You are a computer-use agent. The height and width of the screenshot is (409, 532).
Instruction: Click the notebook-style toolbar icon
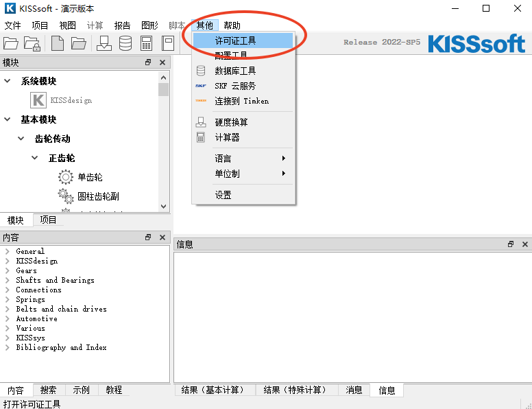(x=167, y=43)
